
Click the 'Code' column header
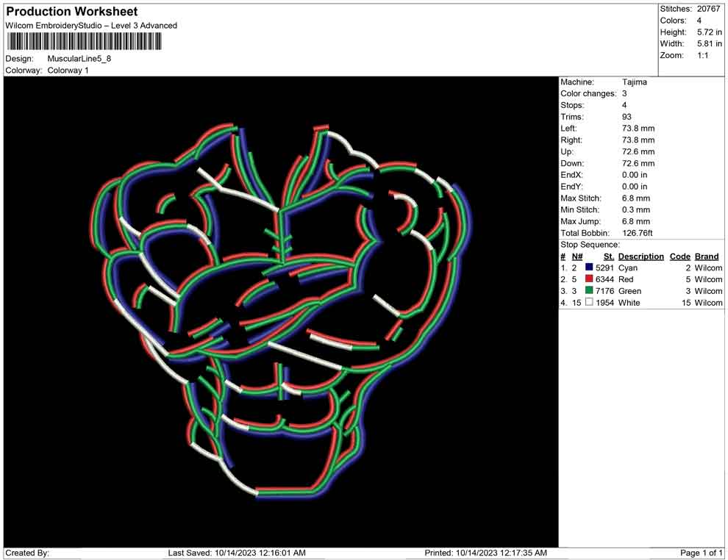click(679, 256)
